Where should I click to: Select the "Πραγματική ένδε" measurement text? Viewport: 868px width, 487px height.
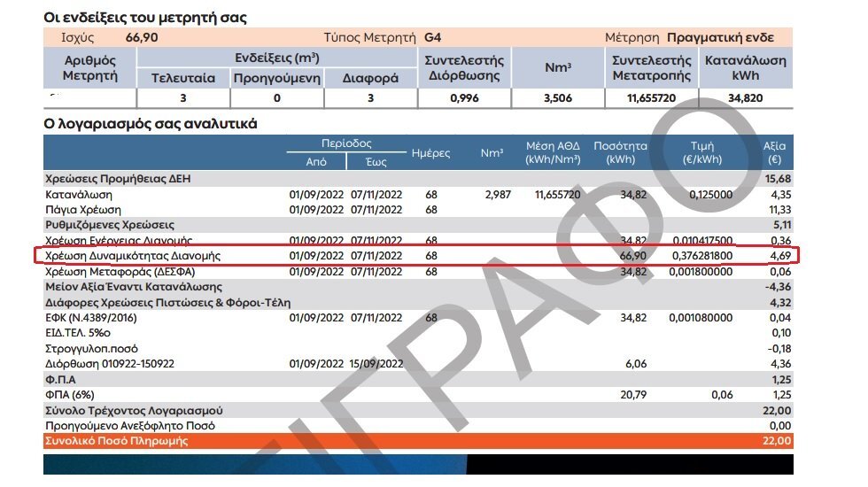[x=720, y=37]
